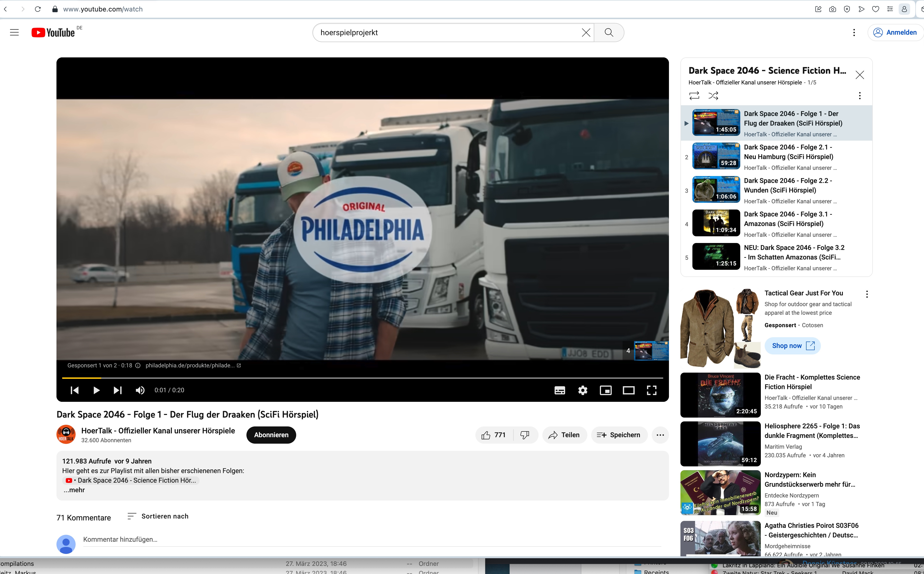This screenshot has height=574, width=924.
Task: Open HoerTalk channel avatar
Action: coord(66,434)
